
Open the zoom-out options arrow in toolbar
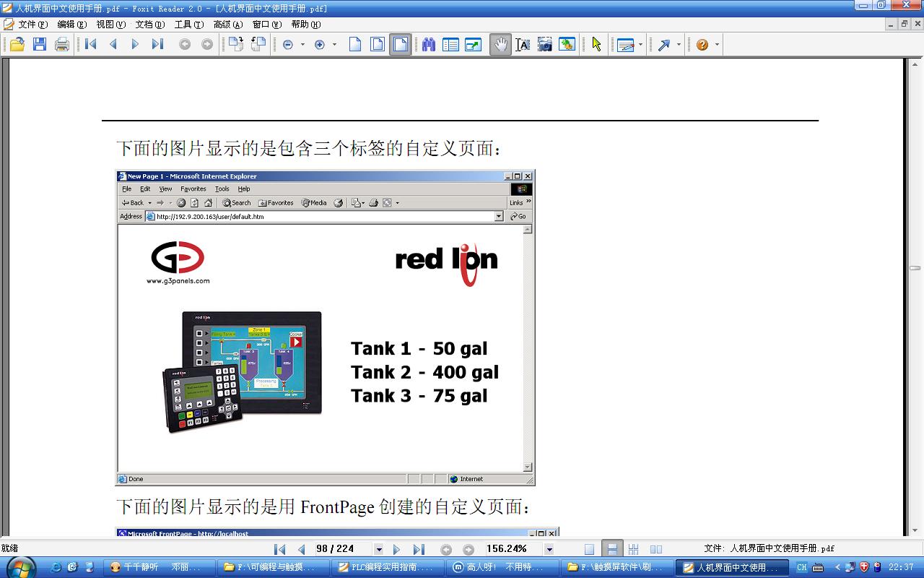302,45
